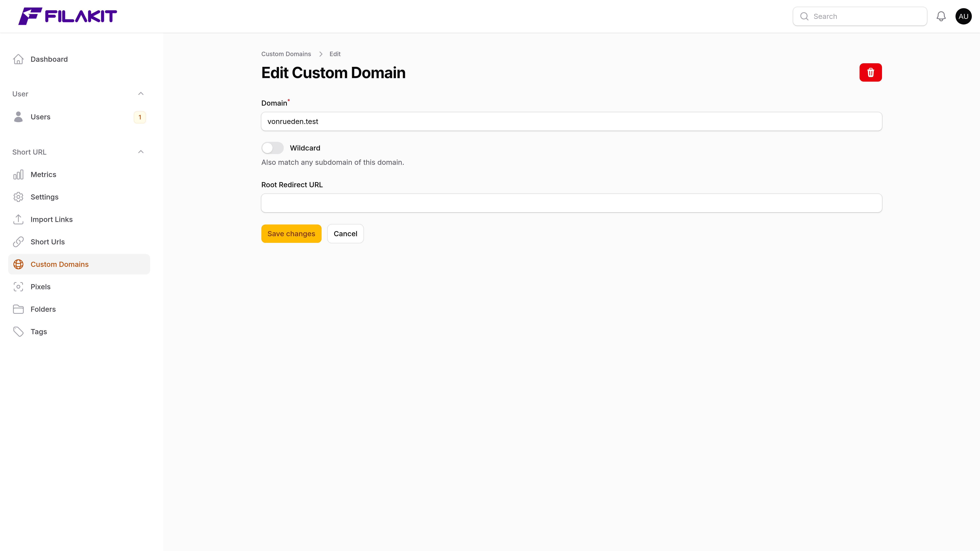The image size is (980, 551).
Task: Click the Users count badge 1
Action: [140, 117]
